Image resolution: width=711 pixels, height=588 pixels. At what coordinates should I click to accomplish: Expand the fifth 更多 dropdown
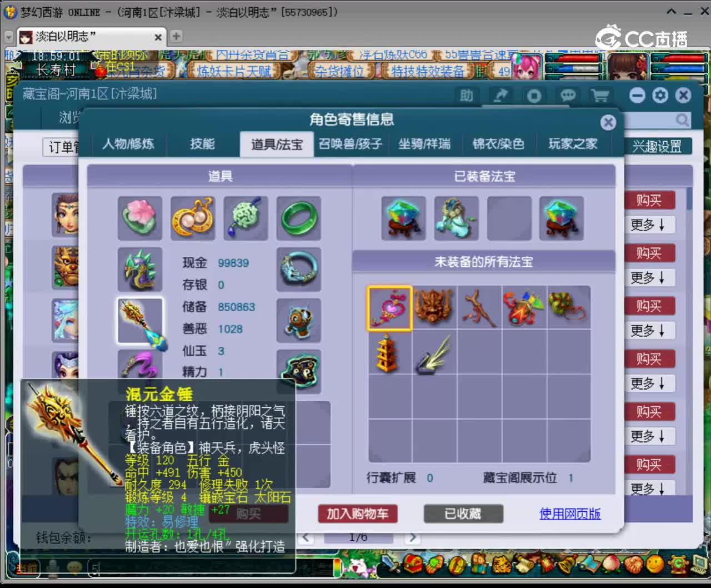pos(649,436)
